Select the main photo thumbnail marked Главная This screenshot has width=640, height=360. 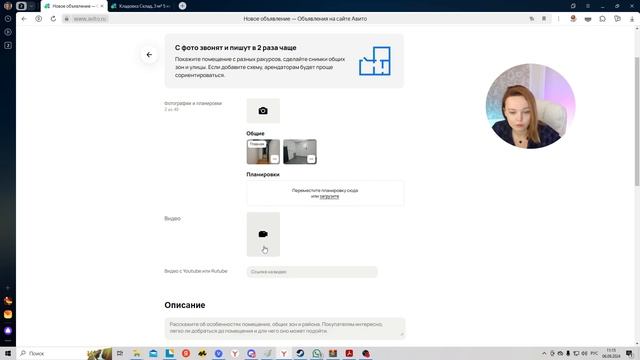(x=263, y=151)
